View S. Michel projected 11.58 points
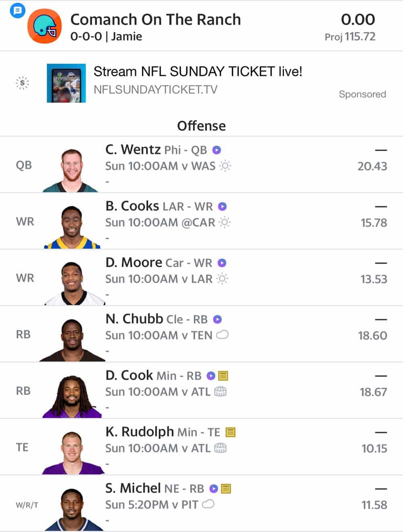 coord(374,505)
